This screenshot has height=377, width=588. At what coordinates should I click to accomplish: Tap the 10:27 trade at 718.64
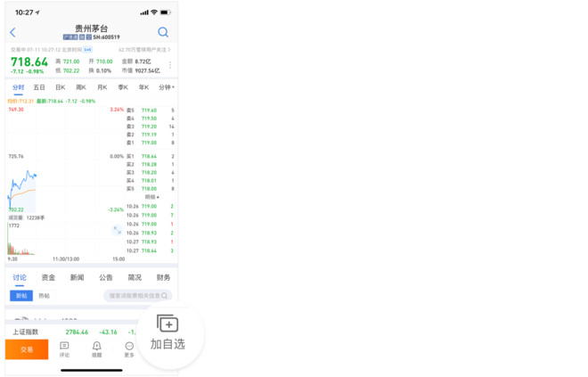tap(151, 250)
